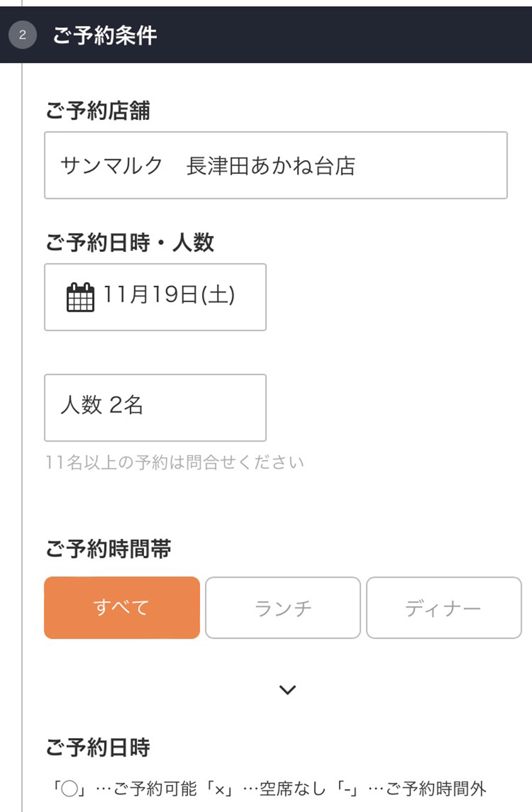The width and height of the screenshot is (532, 812).
Task: Click the store name text サンマルク
Action: click(x=112, y=166)
